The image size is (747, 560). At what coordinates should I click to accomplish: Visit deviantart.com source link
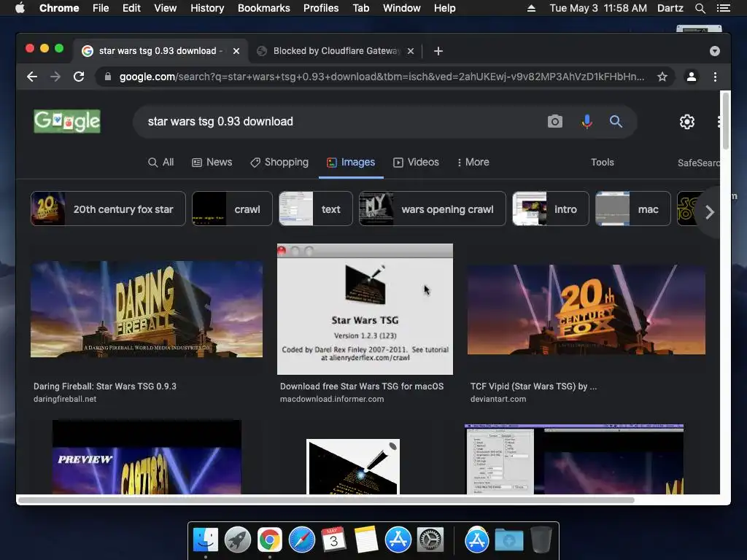point(498,399)
